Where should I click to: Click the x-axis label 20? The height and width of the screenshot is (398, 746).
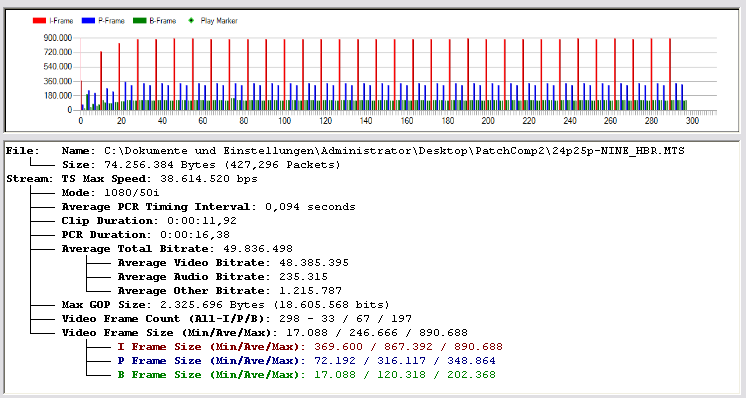pos(121,121)
